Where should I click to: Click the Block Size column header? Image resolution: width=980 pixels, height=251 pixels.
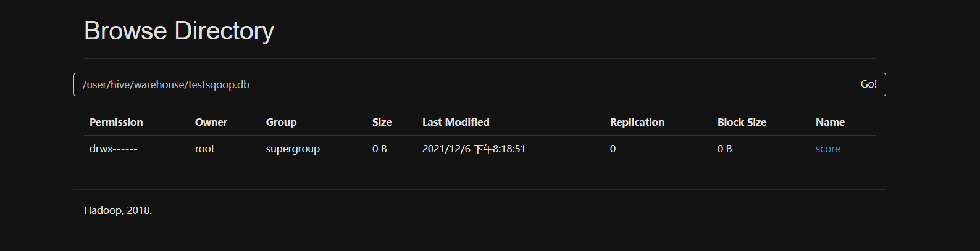pyautogui.click(x=742, y=122)
